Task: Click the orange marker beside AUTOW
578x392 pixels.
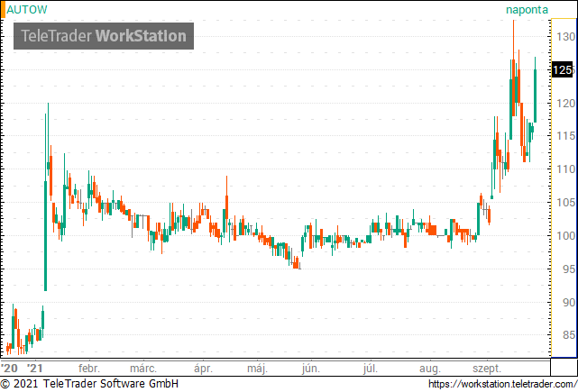Action: click(3, 10)
